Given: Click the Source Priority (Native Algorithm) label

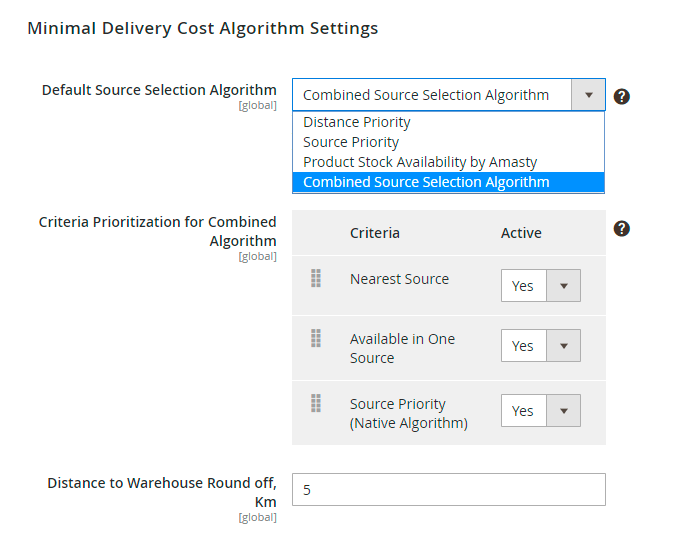Looking at the screenshot, I should [408, 413].
